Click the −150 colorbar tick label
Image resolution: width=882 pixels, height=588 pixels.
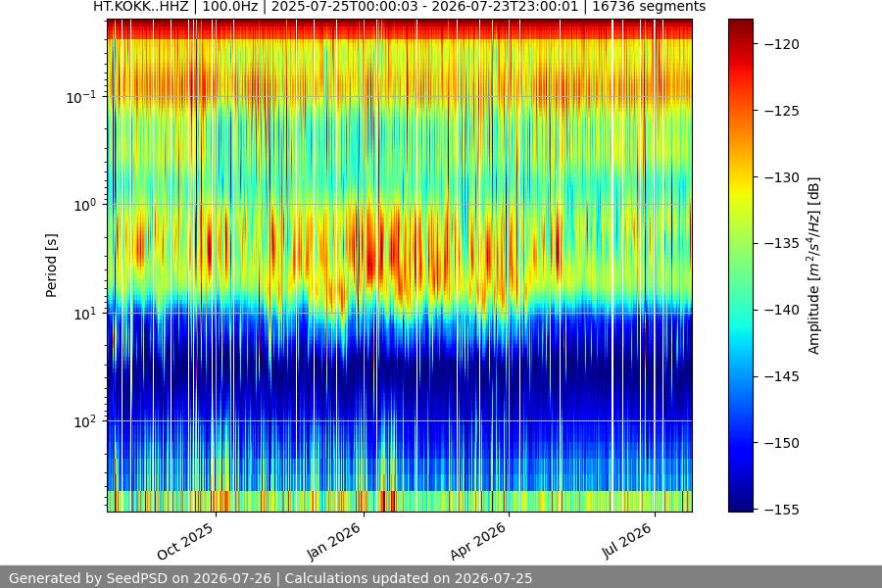(782, 443)
